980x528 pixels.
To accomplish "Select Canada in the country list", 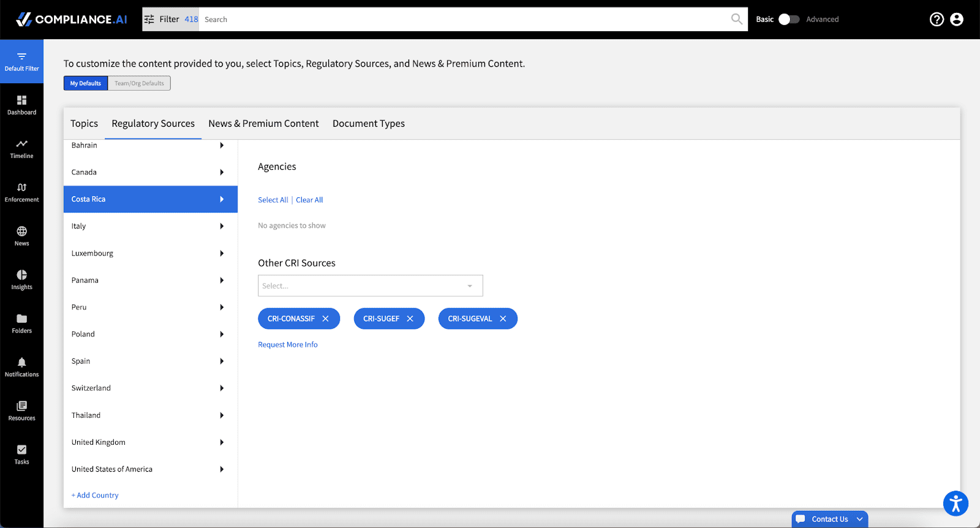I will tap(151, 172).
